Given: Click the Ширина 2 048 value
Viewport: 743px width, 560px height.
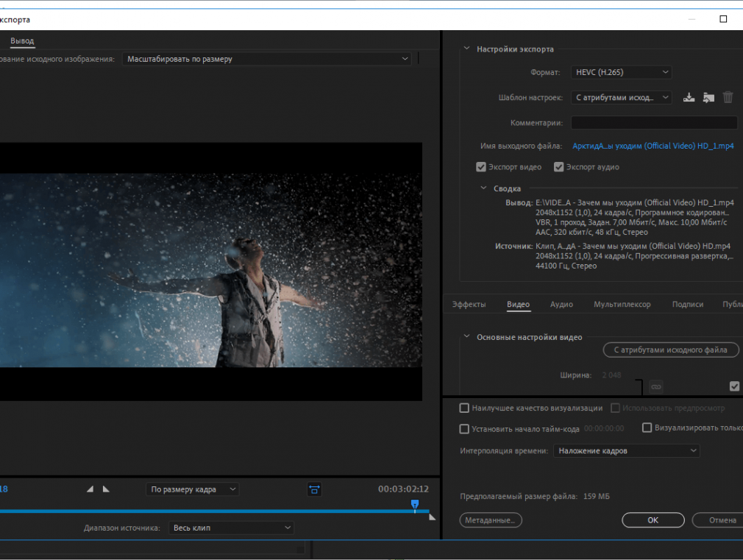Looking at the screenshot, I should [x=611, y=375].
